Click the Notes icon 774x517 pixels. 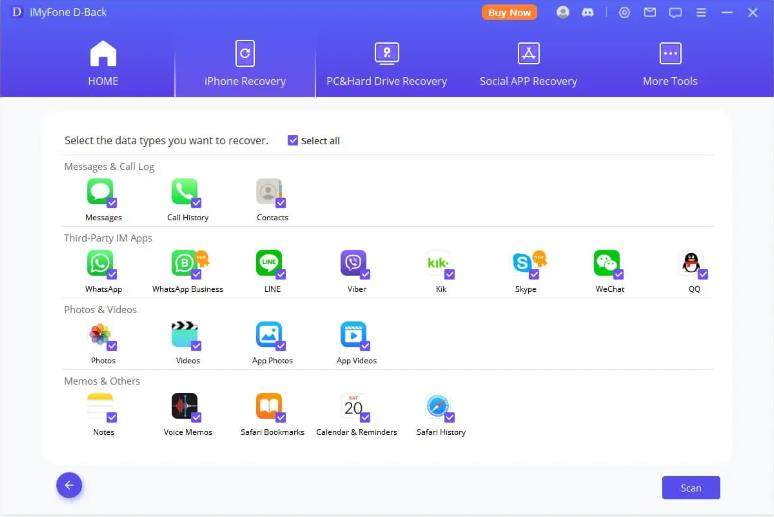pyautogui.click(x=100, y=406)
